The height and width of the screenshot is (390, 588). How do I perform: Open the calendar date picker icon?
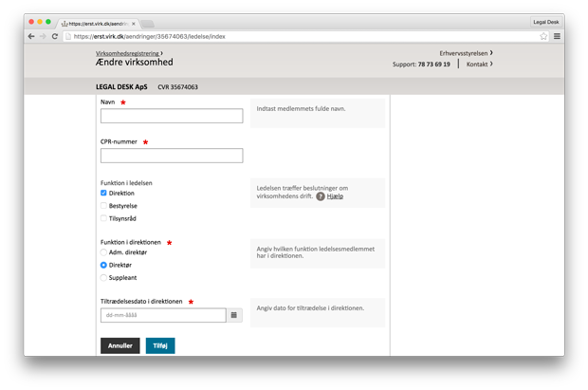[234, 315]
